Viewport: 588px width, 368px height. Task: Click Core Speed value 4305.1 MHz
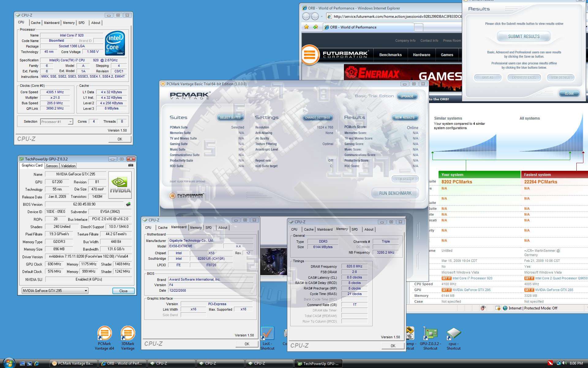pyautogui.click(x=55, y=92)
